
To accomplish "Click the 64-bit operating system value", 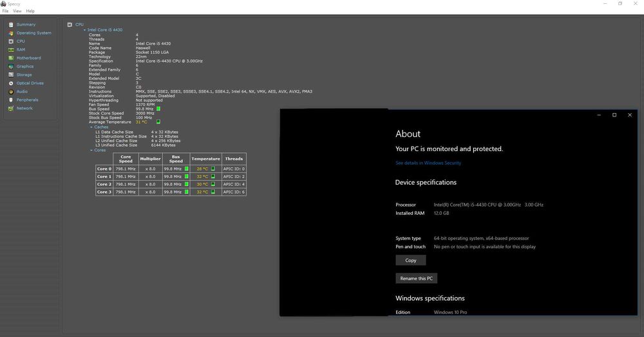I will pos(481,238).
